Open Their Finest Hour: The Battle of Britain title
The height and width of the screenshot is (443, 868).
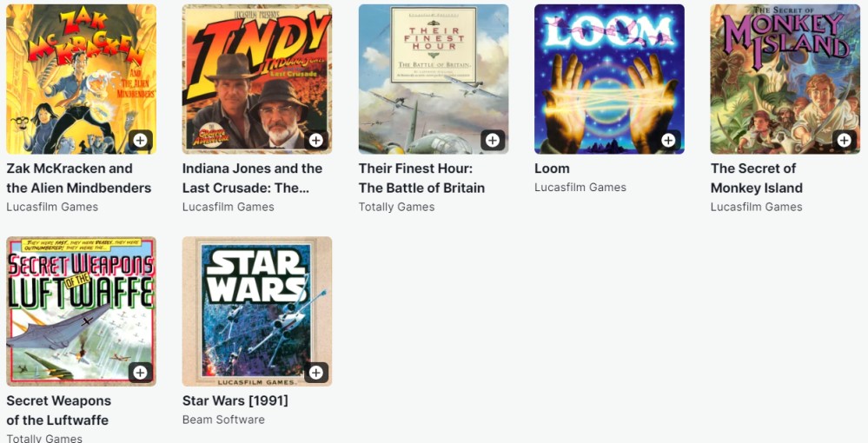pos(421,178)
